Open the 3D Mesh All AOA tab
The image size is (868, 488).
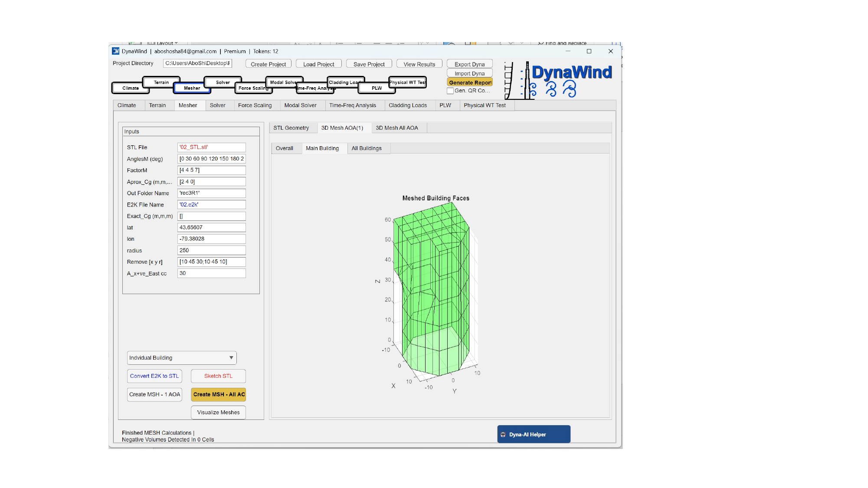396,128
